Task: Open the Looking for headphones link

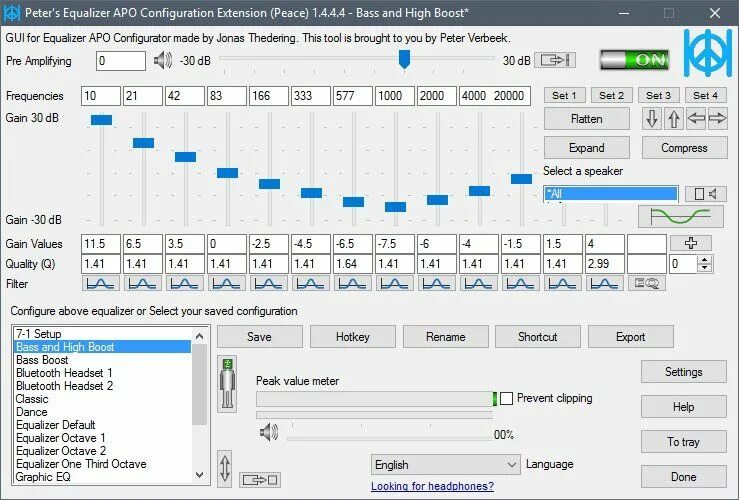Action: pyautogui.click(x=432, y=486)
